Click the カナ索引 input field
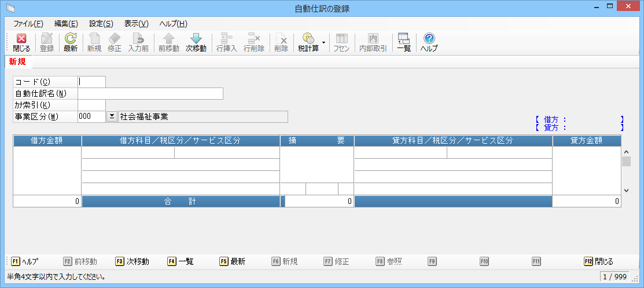This screenshot has height=288, width=644. pyautogui.click(x=91, y=105)
